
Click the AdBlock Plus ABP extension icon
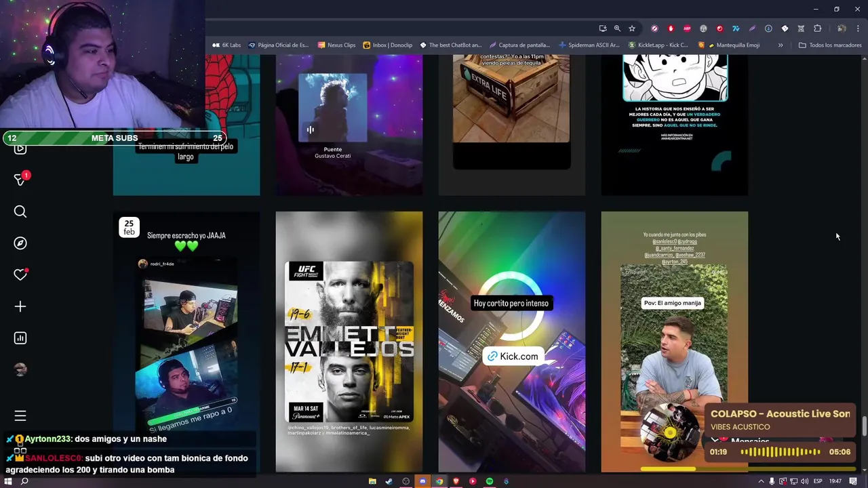(x=687, y=28)
